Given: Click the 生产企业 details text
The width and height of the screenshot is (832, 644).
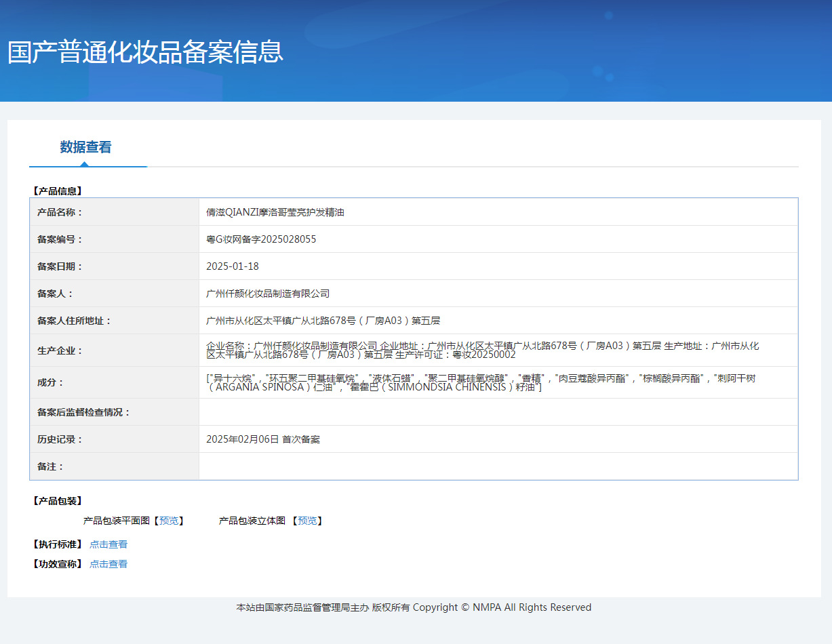Looking at the screenshot, I should [x=481, y=350].
